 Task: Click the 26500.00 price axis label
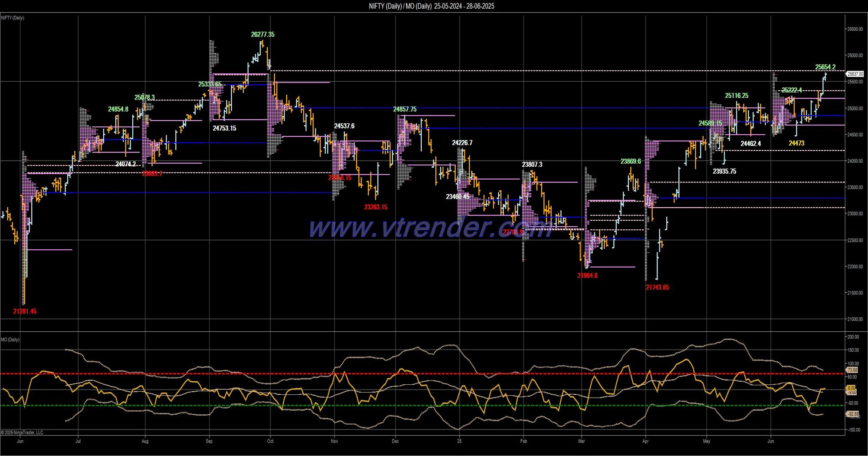[x=855, y=29]
